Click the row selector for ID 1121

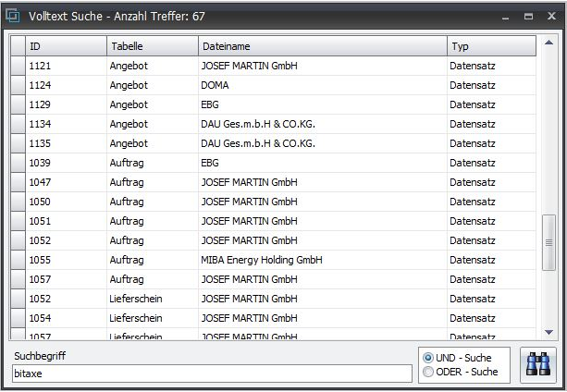[18, 67]
